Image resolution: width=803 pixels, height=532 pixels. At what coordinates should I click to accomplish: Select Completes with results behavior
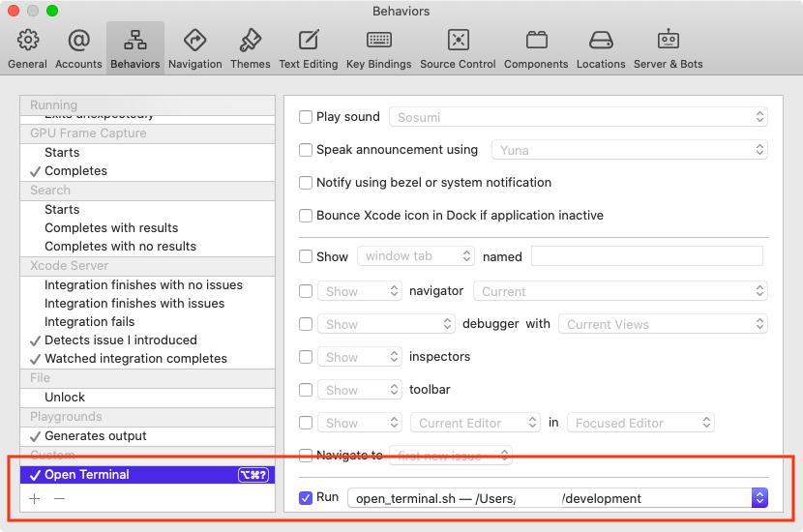[147, 228]
